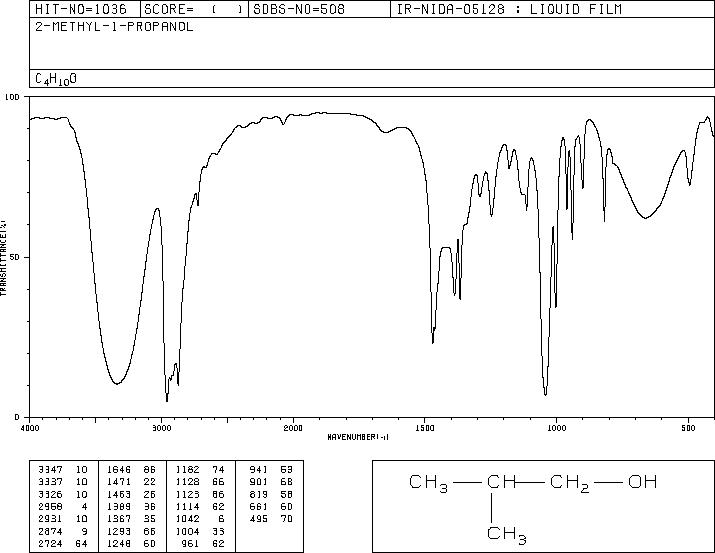Select the peak table entry 2958
715x553 pixels.
(x=51, y=506)
